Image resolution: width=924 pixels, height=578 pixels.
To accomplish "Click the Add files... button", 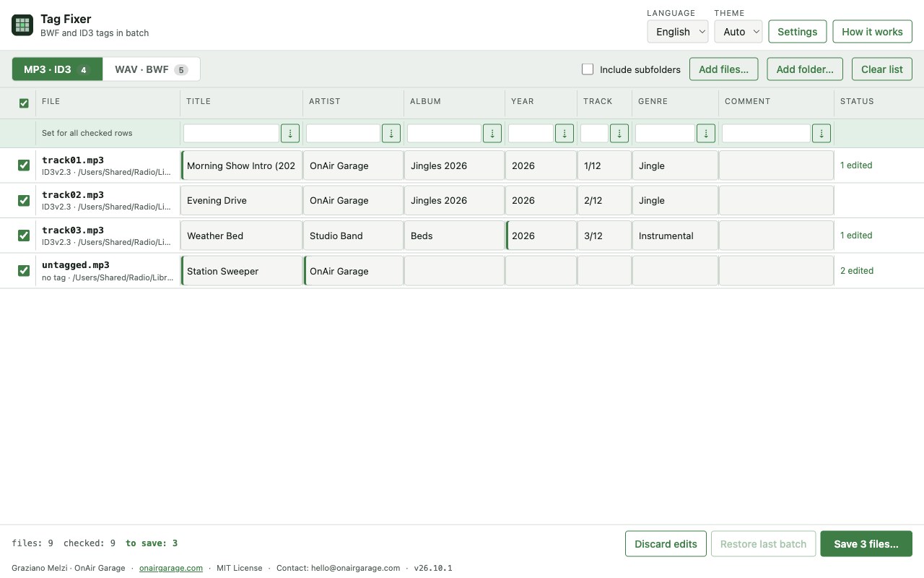I will (x=723, y=69).
